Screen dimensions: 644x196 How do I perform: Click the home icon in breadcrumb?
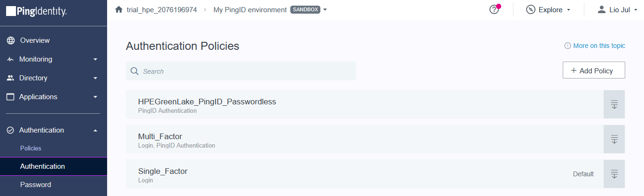pyautogui.click(x=119, y=9)
